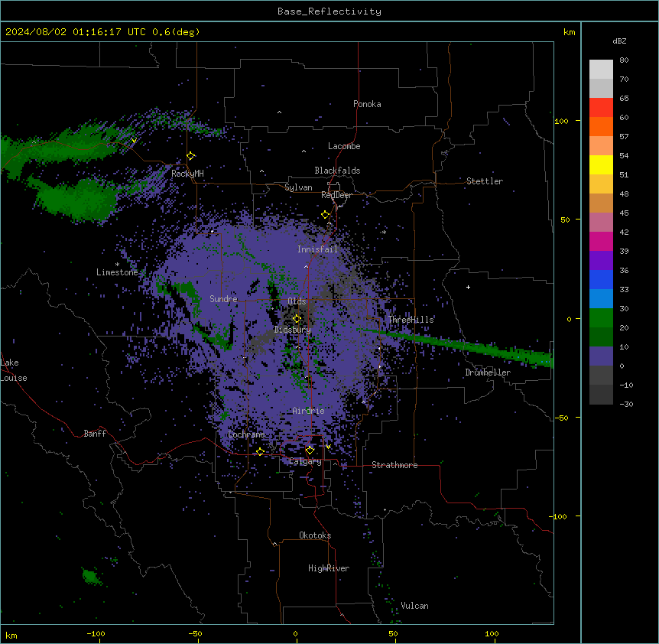659x644 pixels.
Task: Click the asterisk marker above Limestone
Action: click(x=117, y=265)
